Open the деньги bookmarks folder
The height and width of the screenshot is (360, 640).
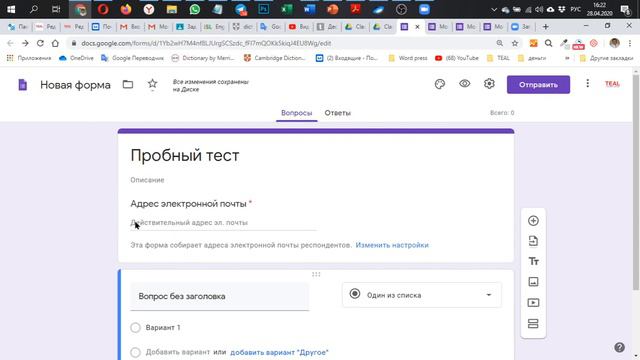point(532,58)
